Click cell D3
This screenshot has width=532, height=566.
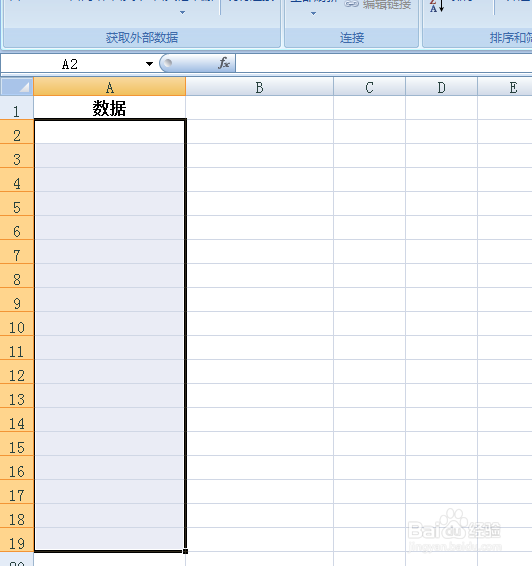441,156
